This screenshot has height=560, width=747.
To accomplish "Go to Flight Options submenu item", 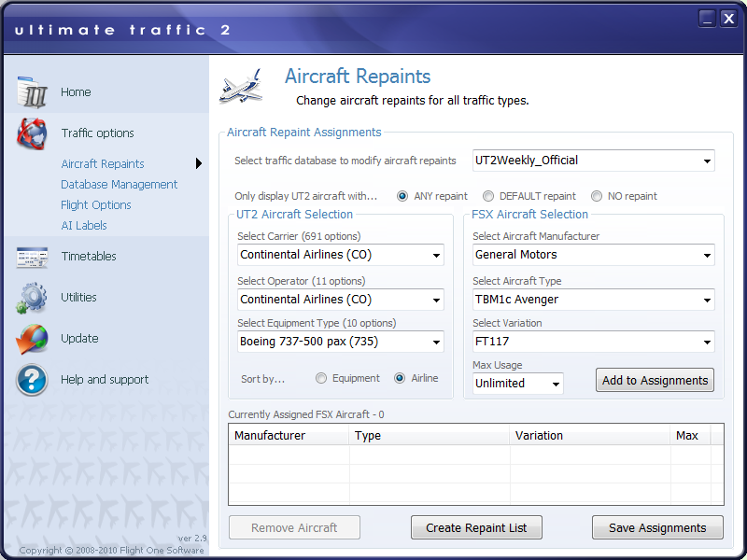I will pos(96,204).
